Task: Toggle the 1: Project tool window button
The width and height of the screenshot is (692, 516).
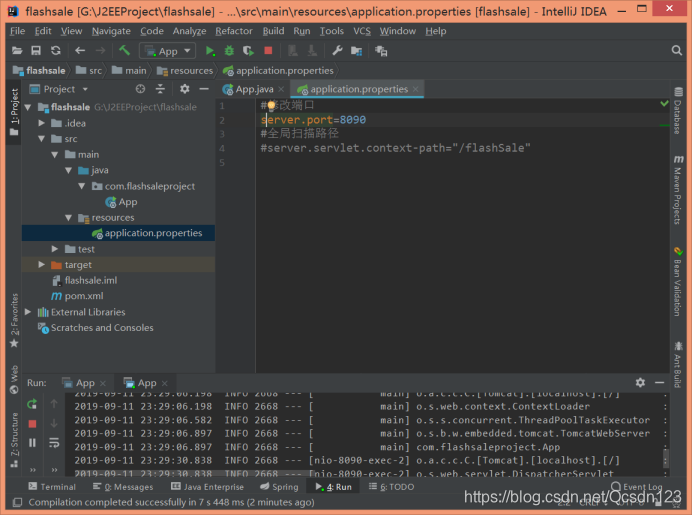Action: pyautogui.click(x=14, y=112)
